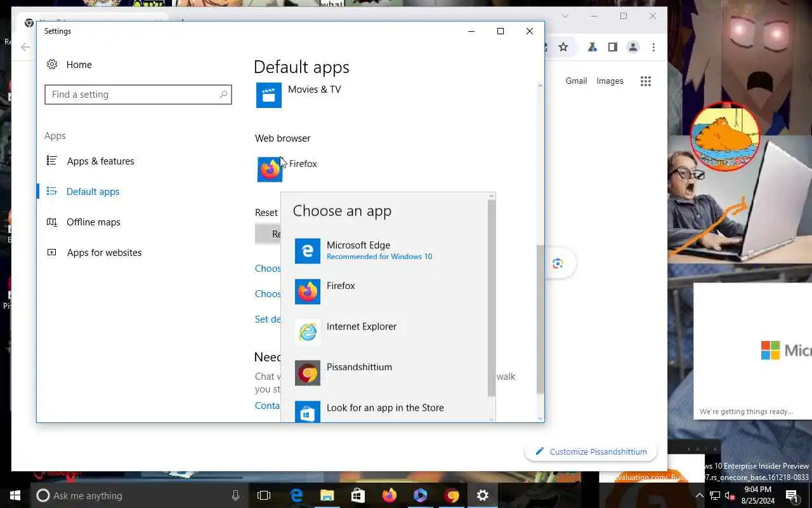Viewport: 812px width, 508px height.
Task: Open the profile avatar in browser toolbar
Action: [x=632, y=47]
